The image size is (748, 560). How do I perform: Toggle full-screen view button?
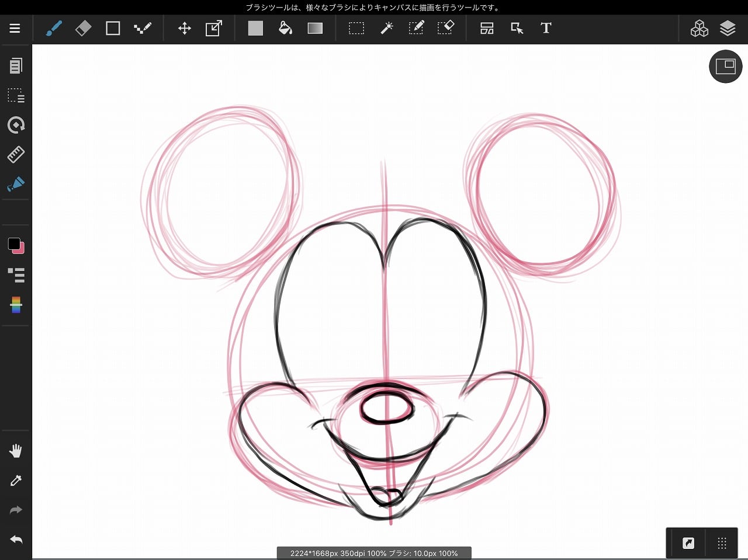coord(725,66)
